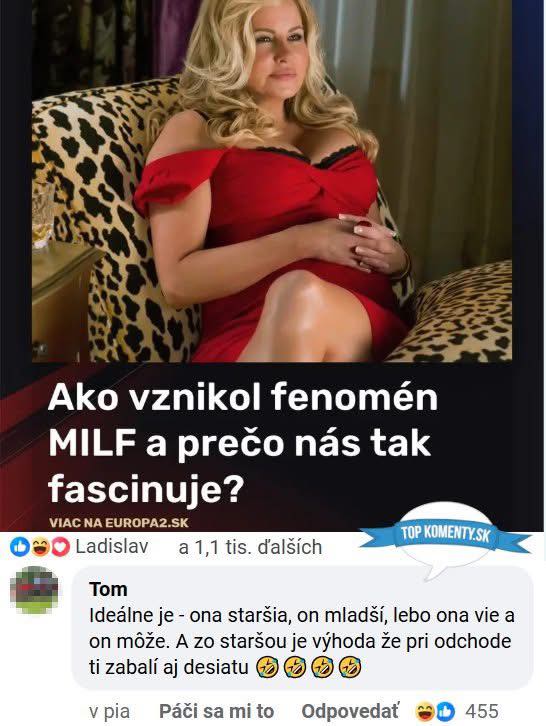Click the first laughing emoji in Tom's comment
This screenshot has height=726, width=546.
267,667
